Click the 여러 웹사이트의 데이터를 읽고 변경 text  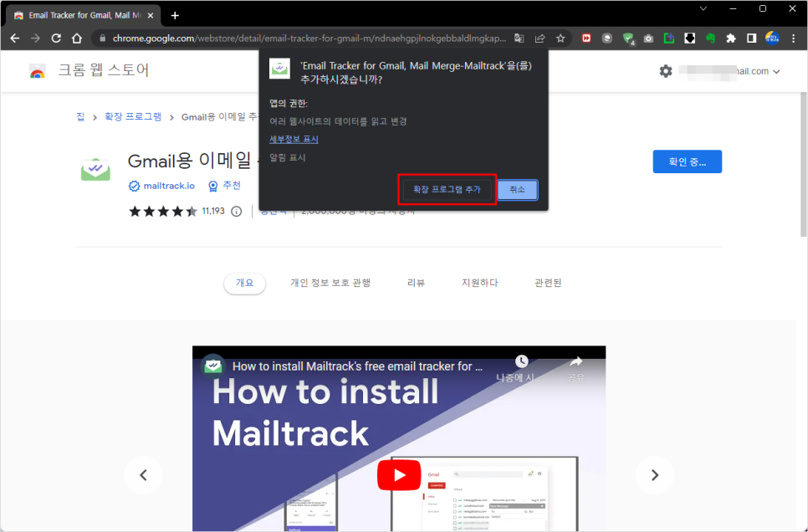click(x=338, y=121)
